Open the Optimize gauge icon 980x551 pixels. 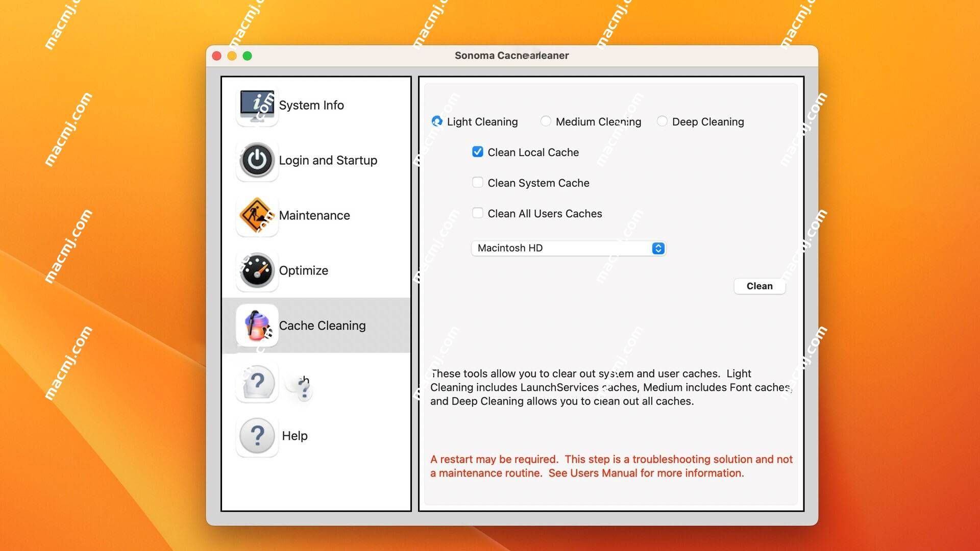[257, 271]
